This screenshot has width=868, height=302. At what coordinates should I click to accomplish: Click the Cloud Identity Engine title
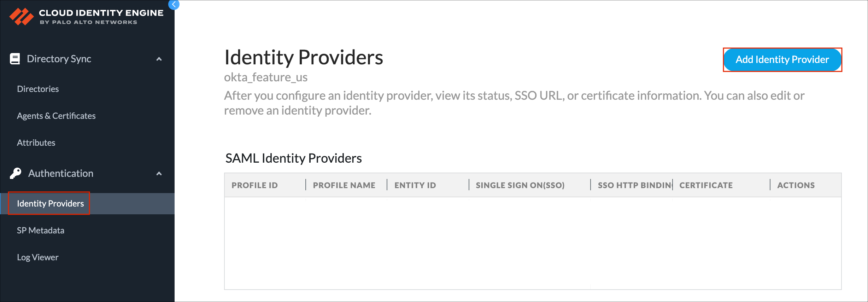coord(101,13)
